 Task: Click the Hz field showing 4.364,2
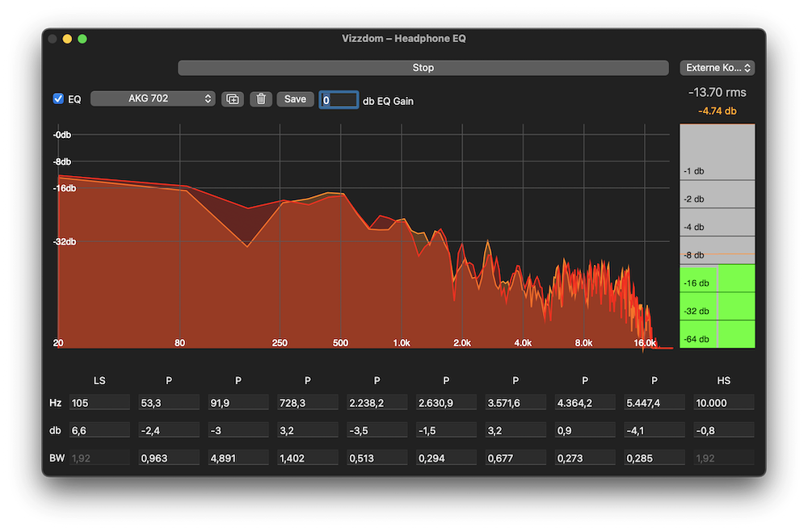[585, 403]
